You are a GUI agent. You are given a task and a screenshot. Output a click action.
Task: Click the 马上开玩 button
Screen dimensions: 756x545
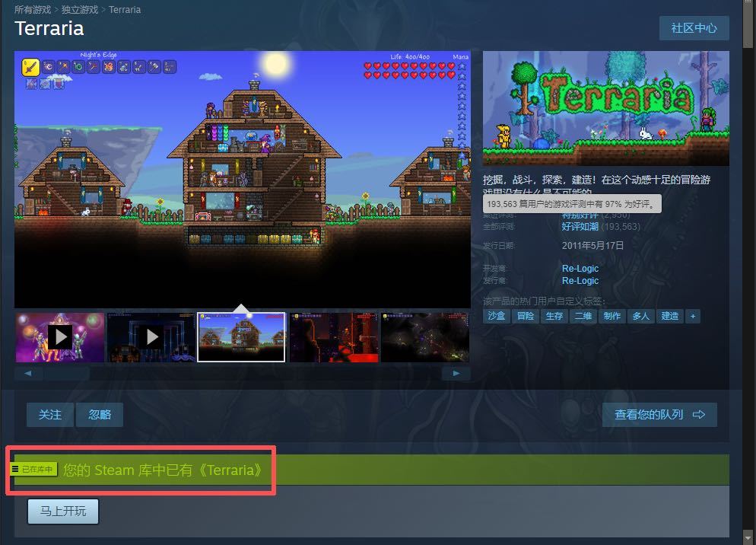63,512
